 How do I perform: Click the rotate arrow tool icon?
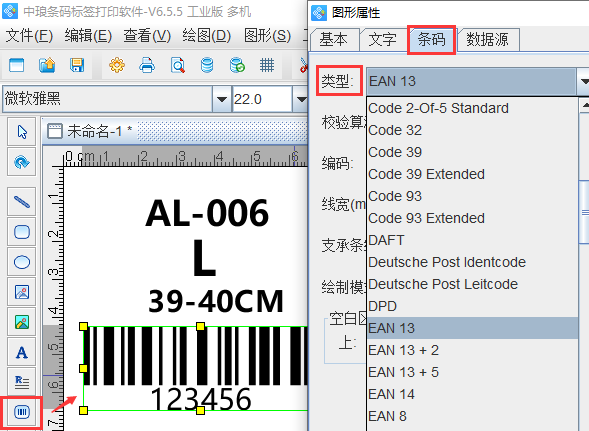click(22, 162)
